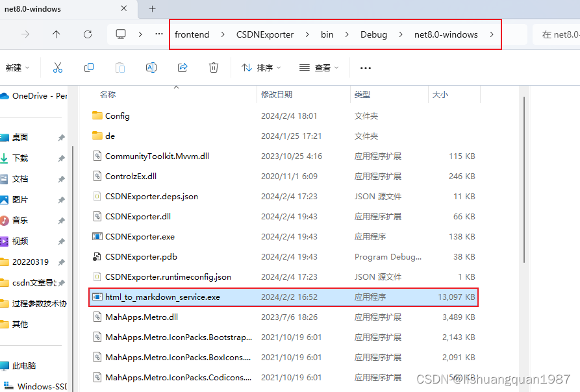Click the Cut scissors icon

(x=58, y=67)
